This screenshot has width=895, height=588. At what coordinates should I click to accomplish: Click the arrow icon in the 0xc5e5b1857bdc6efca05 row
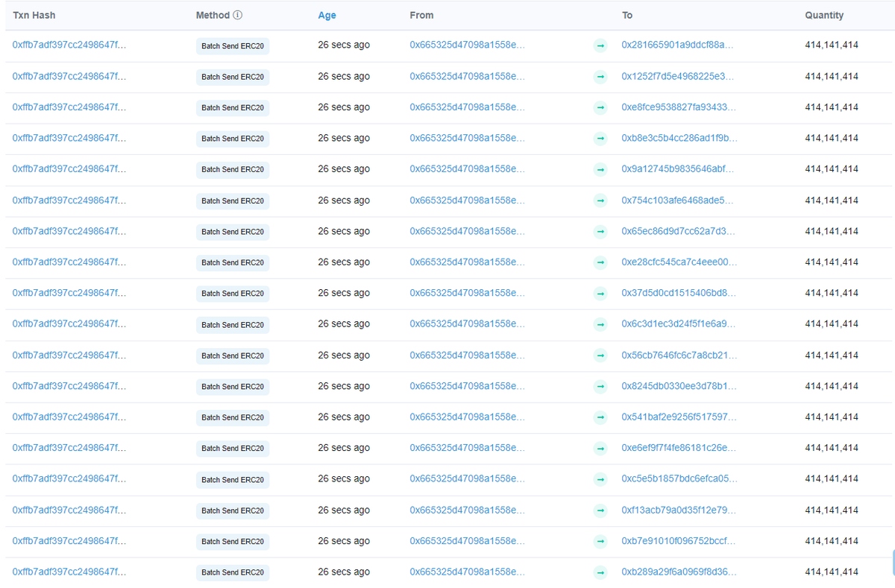[x=600, y=480]
